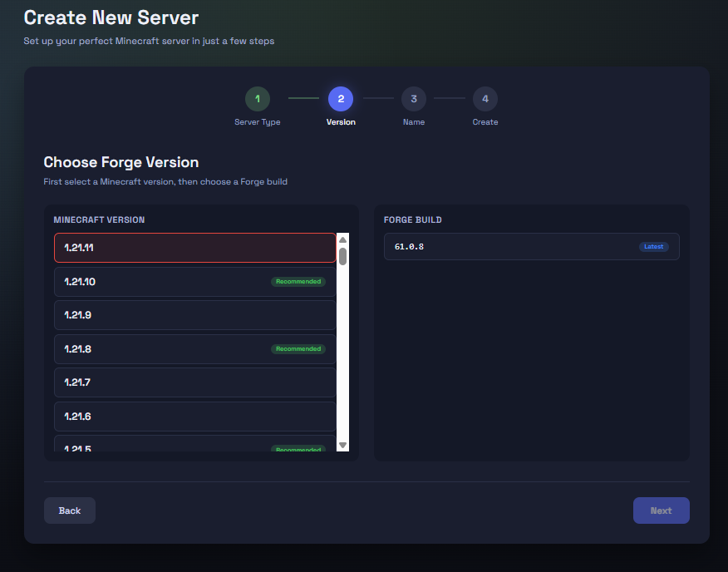Click the Next button

coord(661,510)
